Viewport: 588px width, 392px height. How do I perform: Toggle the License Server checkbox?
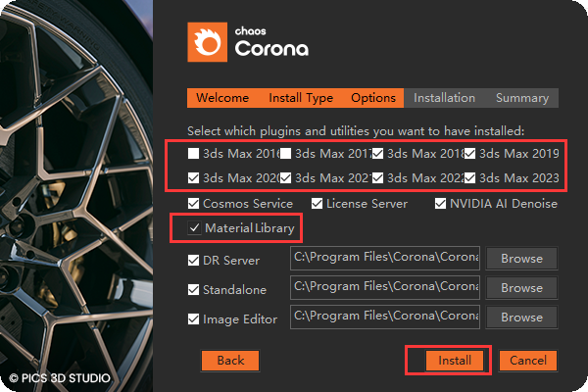pyautogui.click(x=317, y=204)
